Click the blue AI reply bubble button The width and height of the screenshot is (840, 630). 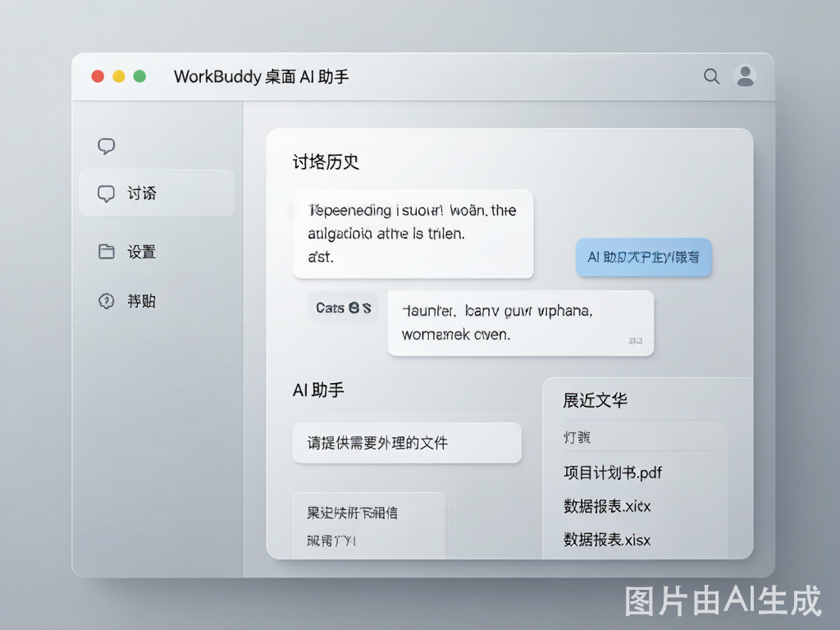pyautogui.click(x=643, y=257)
